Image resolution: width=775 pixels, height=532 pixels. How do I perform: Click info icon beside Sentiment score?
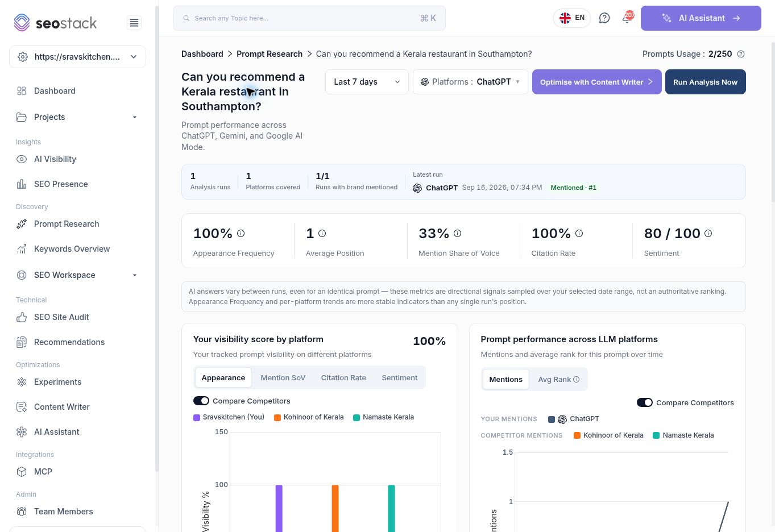click(x=708, y=233)
